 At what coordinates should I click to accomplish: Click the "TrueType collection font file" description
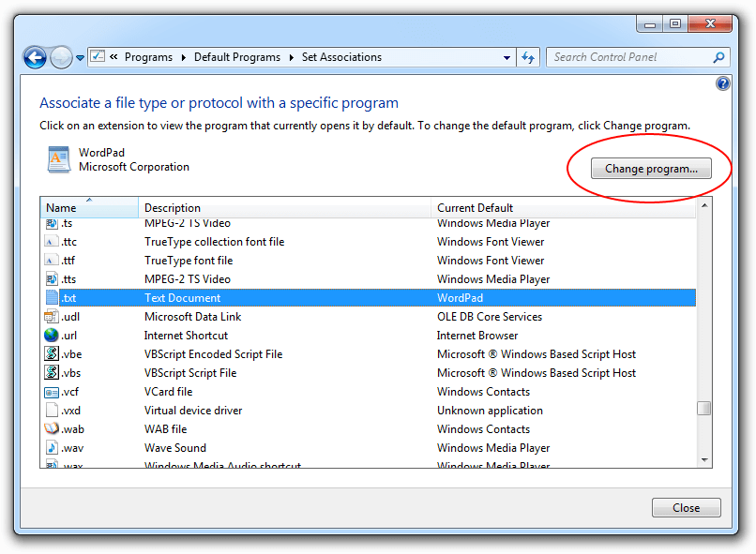click(215, 241)
